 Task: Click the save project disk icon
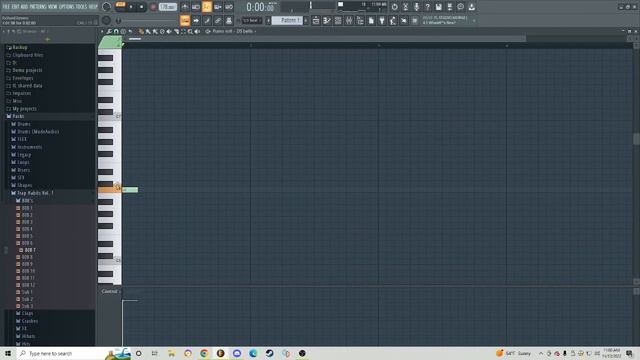pyautogui.click(x=438, y=7)
